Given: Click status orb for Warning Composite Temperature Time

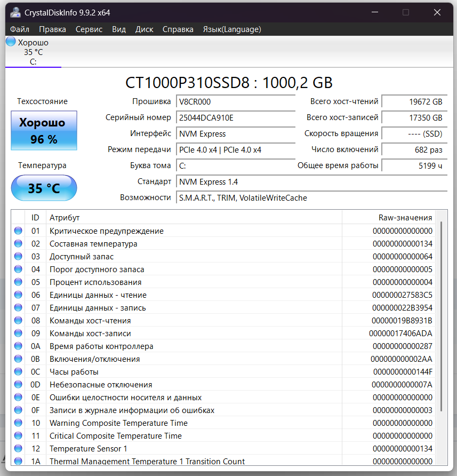Looking at the screenshot, I should [18, 423].
